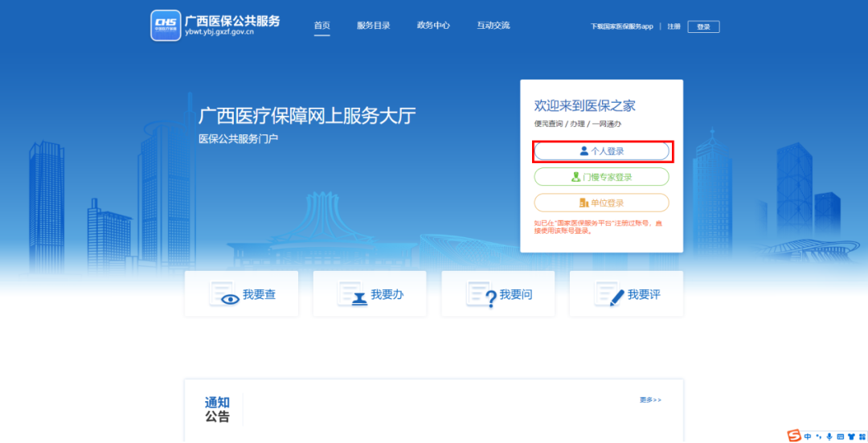Image resolution: width=868 pixels, height=443 pixels.
Task: Click the 下载国家医保服务app link
Action: pos(621,27)
